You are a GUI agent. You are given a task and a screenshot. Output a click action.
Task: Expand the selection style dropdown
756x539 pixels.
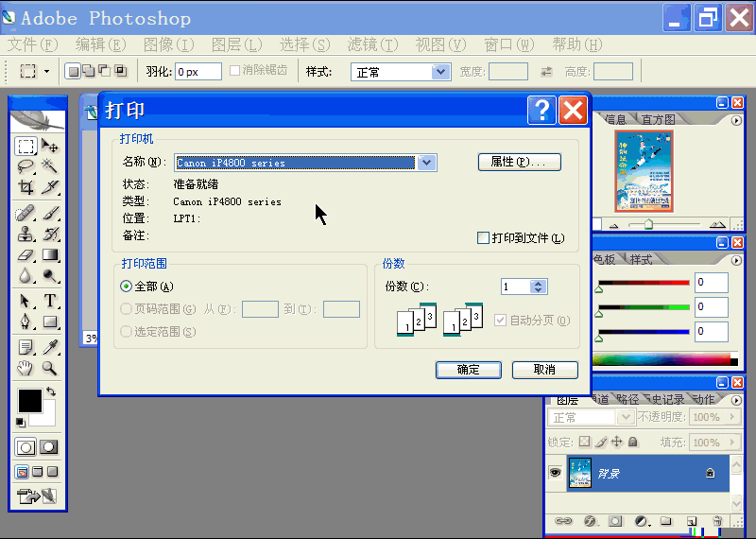440,72
